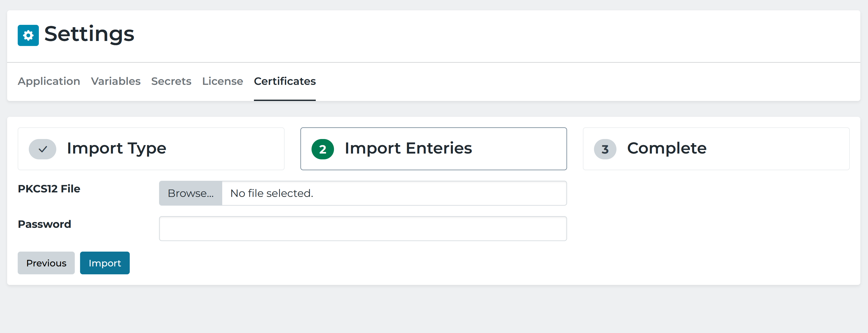Viewport: 868px width, 333px height.
Task: Click the checkmark icon on Import Type step
Action: 43,149
